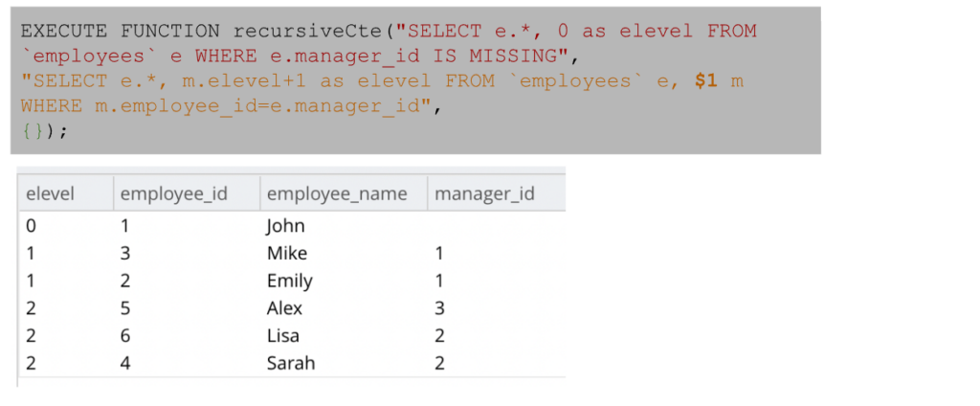Select the Emily employee name cell
Screen dimensions: 980x406
point(289,281)
